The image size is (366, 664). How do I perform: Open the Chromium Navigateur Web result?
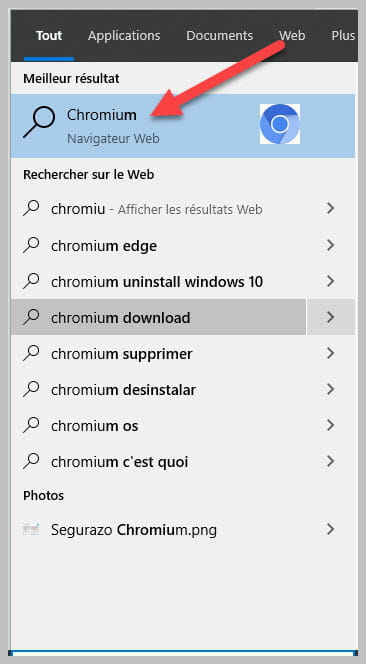[x=183, y=126]
